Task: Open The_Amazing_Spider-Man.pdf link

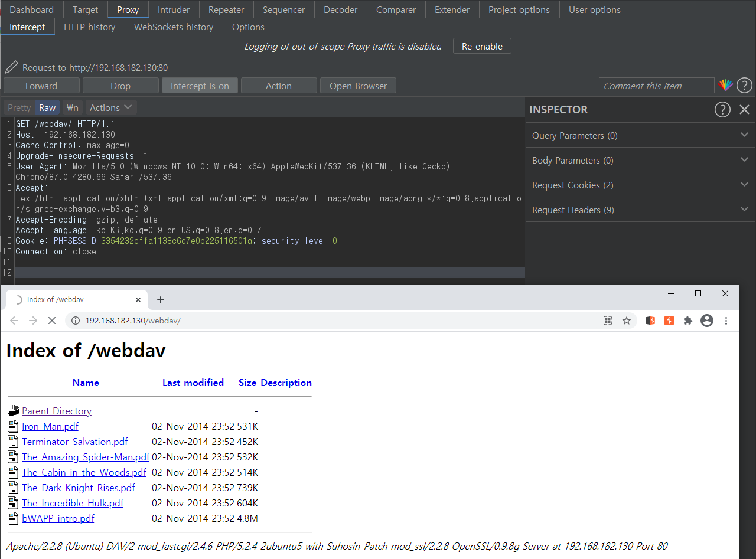Action: [86, 457]
